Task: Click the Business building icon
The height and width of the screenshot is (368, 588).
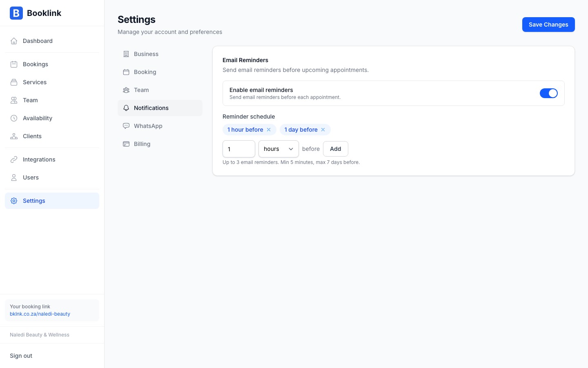Action: pyautogui.click(x=126, y=54)
